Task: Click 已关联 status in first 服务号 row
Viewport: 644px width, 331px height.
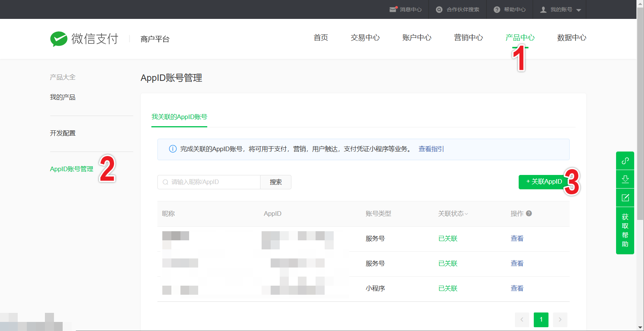Action: coord(448,238)
